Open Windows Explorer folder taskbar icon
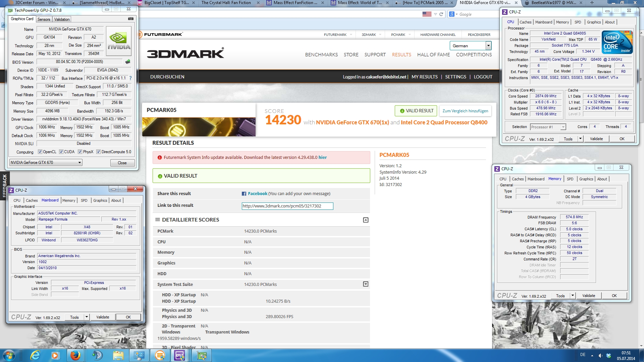644x362 pixels. click(x=118, y=355)
